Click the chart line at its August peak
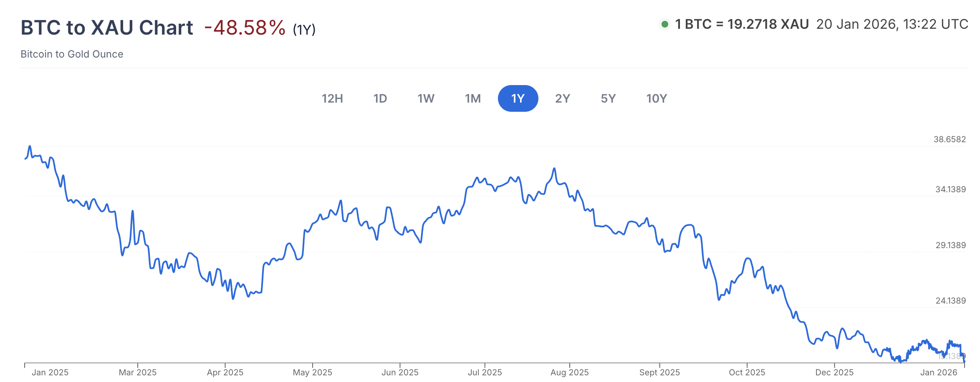Image resolution: width=980 pixels, height=382 pixels. pos(555,167)
